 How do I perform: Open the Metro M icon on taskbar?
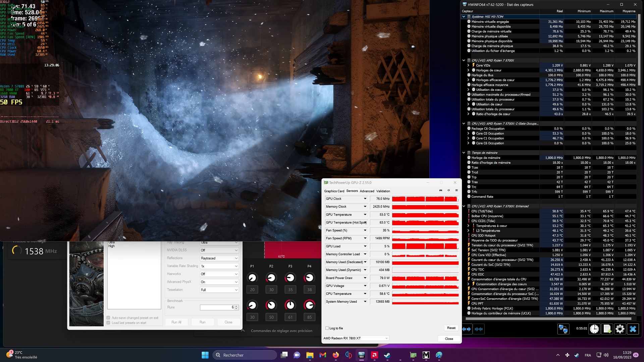pos(426,355)
